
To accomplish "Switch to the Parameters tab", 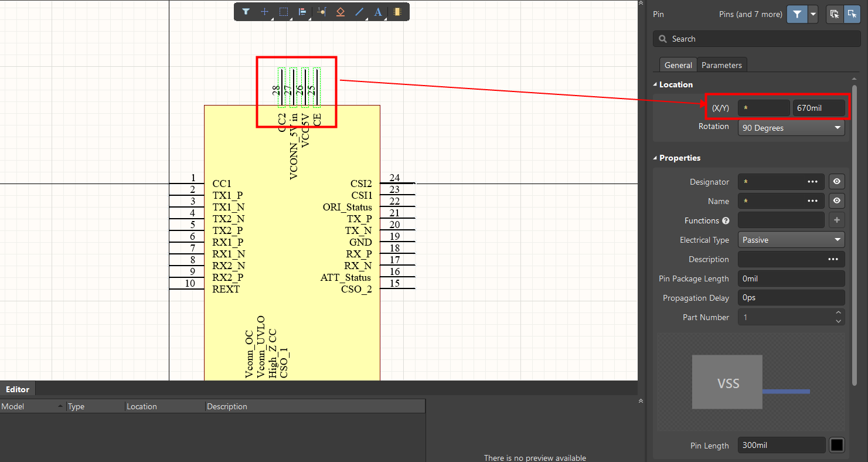I will click(721, 65).
